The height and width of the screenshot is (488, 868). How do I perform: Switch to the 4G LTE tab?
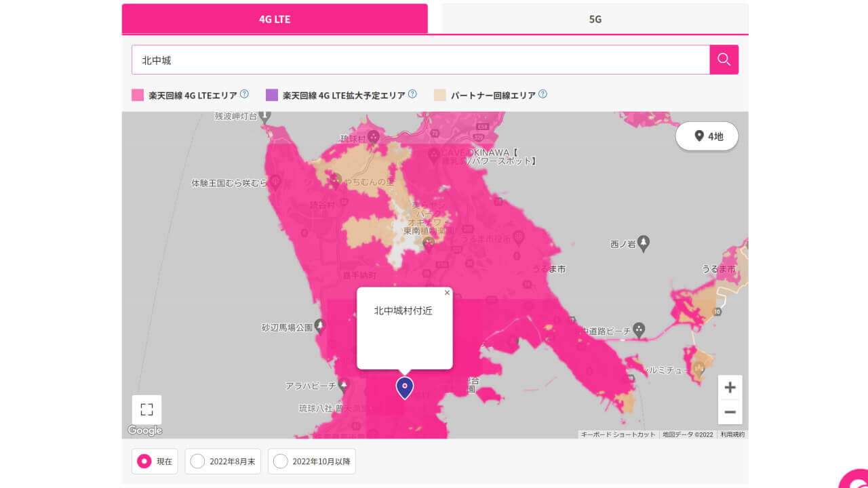(275, 19)
